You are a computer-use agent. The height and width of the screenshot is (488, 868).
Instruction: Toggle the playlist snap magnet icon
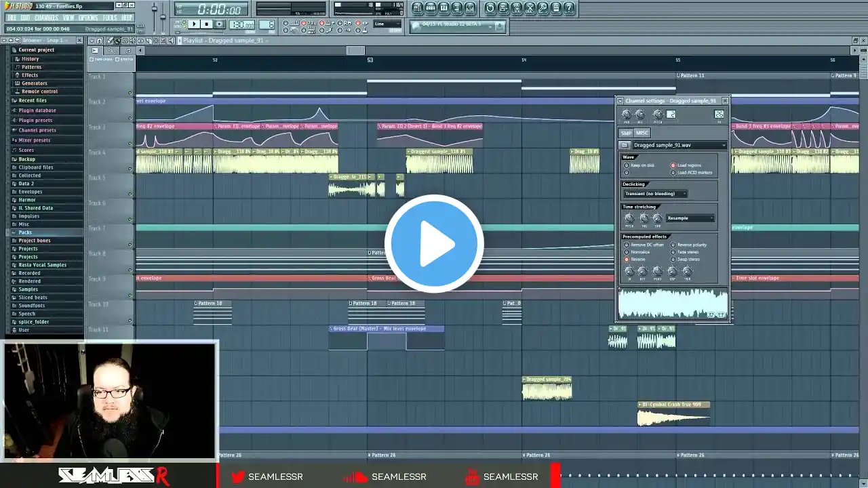pos(100,41)
